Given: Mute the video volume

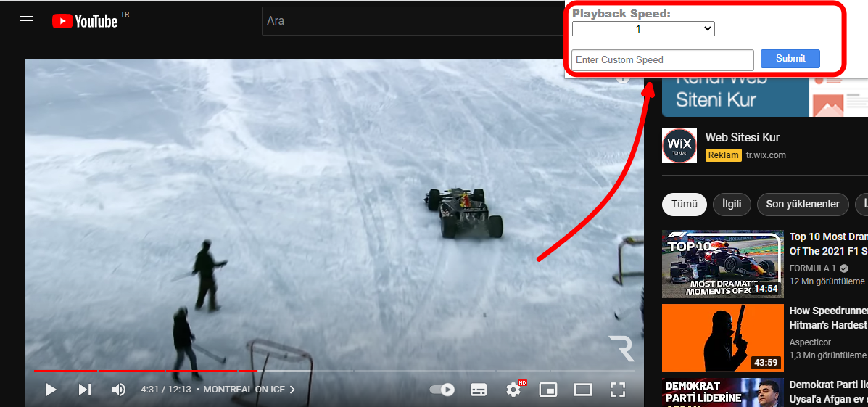Looking at the screenshot, I should coord(119,390).
